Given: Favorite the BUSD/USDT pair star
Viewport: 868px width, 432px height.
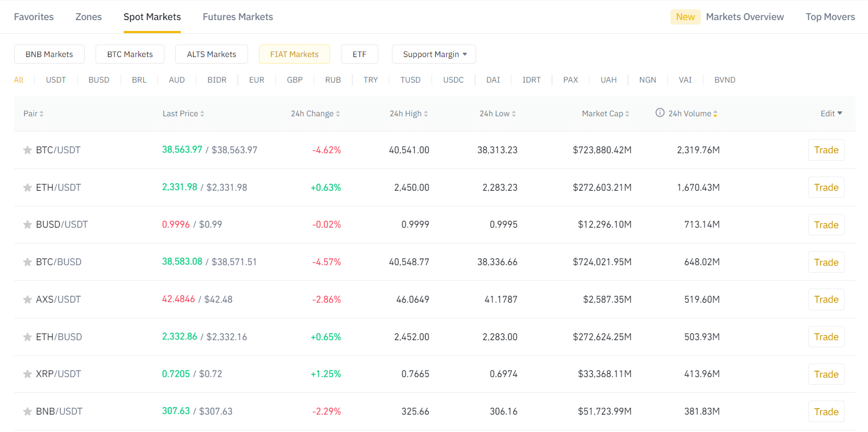Looking at the screenshot, I should (27, 225).
